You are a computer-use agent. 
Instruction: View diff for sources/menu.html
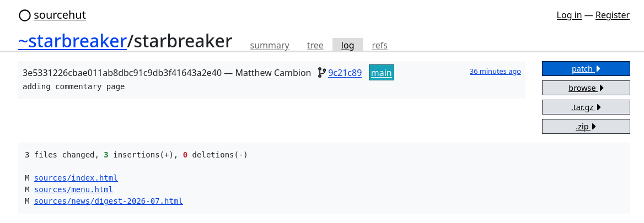(73, 189)
